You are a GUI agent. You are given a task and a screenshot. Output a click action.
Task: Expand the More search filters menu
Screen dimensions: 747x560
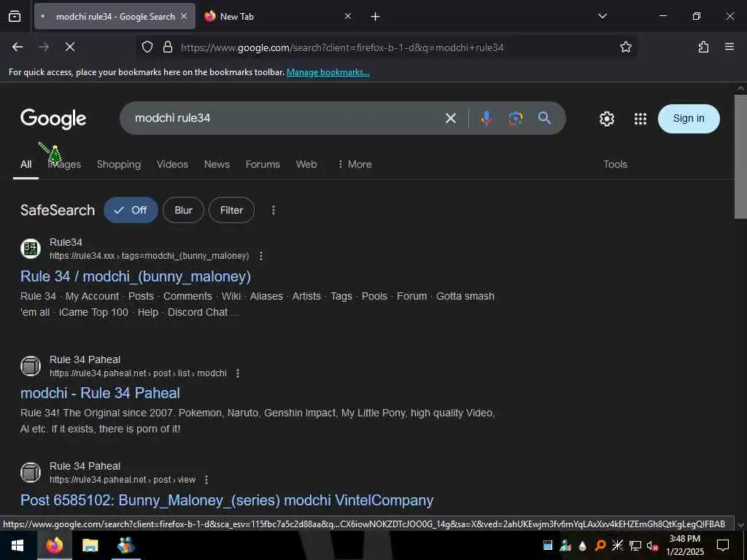coord(355,164)
